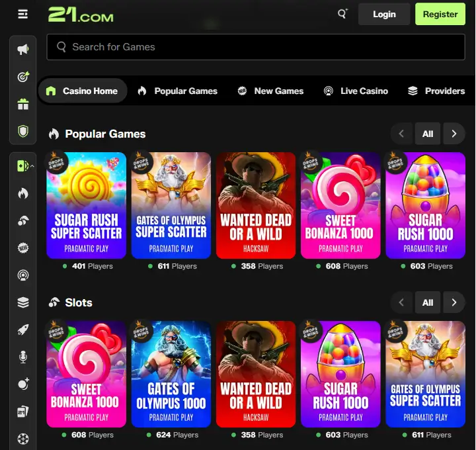Open Sugar Rush Super Scatter in Popular Games

[x=86, y=205]
